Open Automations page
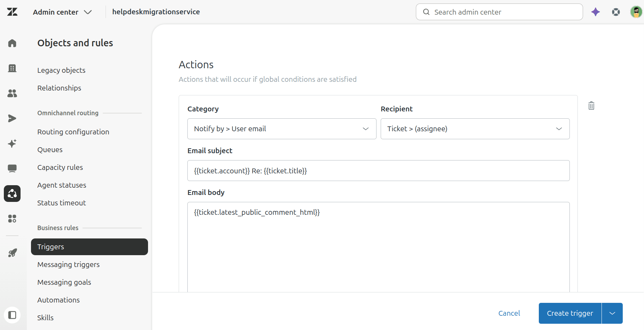This screenshot has height=330, width=644. coord(58,300)
